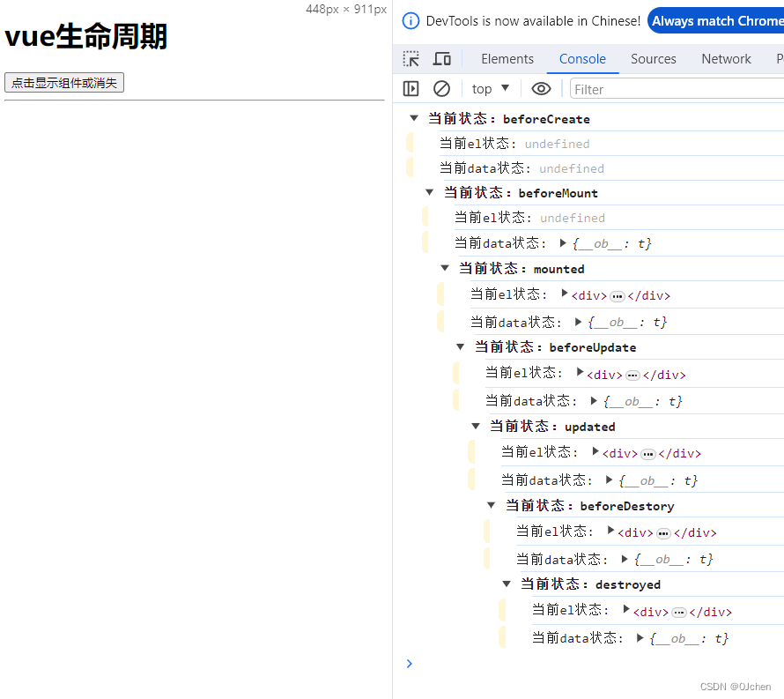Collapse the beforeDestory log group
This screenshot has height=699, width=784.
[491, 505]
